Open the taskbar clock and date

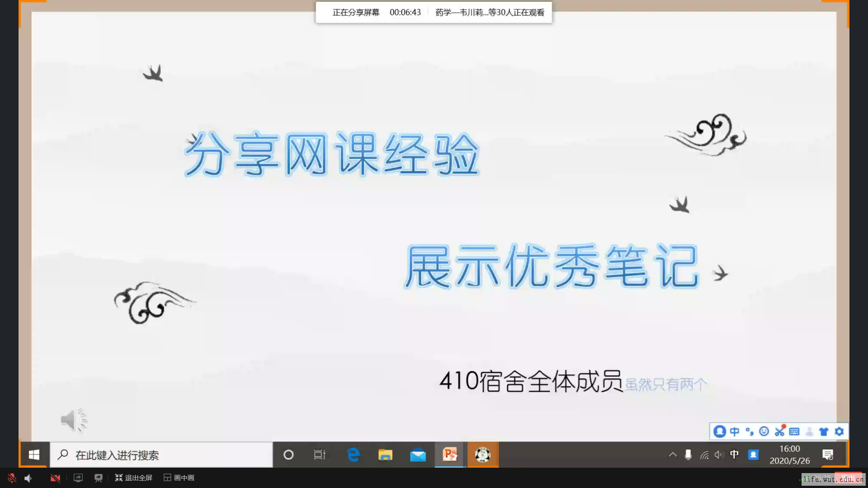pyautogui.click(x=789, y=455)
